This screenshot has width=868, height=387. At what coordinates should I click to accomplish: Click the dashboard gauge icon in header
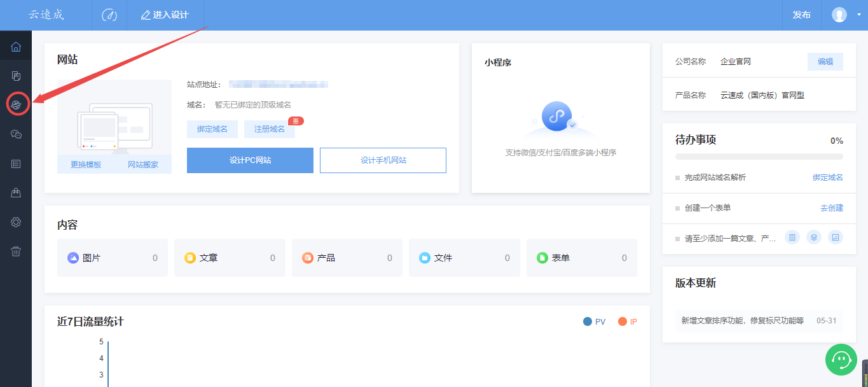coord(109,15)
